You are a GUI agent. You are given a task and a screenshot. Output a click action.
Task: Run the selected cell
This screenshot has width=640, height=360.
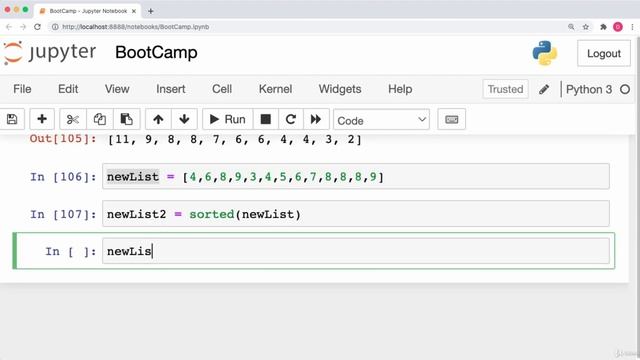(228, 119)
